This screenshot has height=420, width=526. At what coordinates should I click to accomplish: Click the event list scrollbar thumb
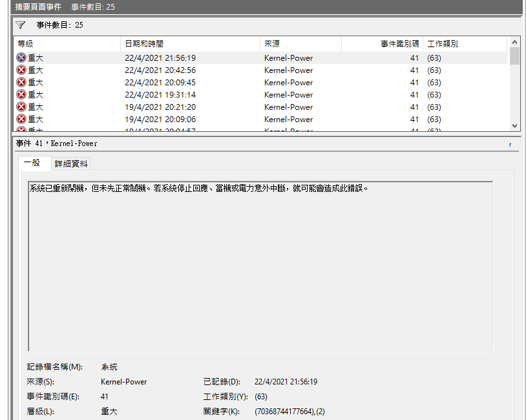coord(514,56)
